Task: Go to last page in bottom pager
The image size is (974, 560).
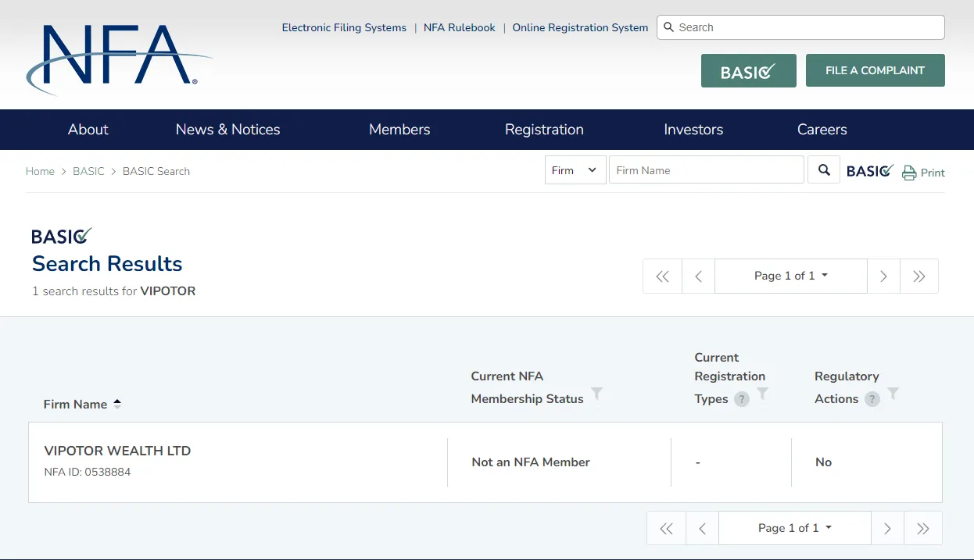Action: [923, 528]
